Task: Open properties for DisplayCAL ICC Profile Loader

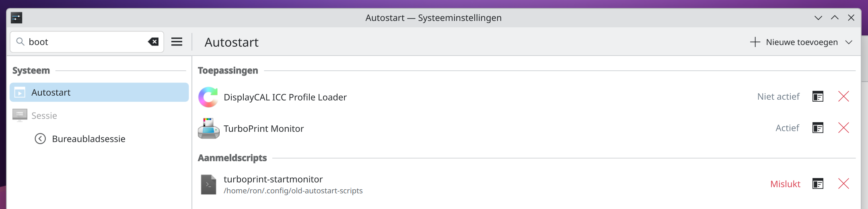Action: click(x=818, y=96)
